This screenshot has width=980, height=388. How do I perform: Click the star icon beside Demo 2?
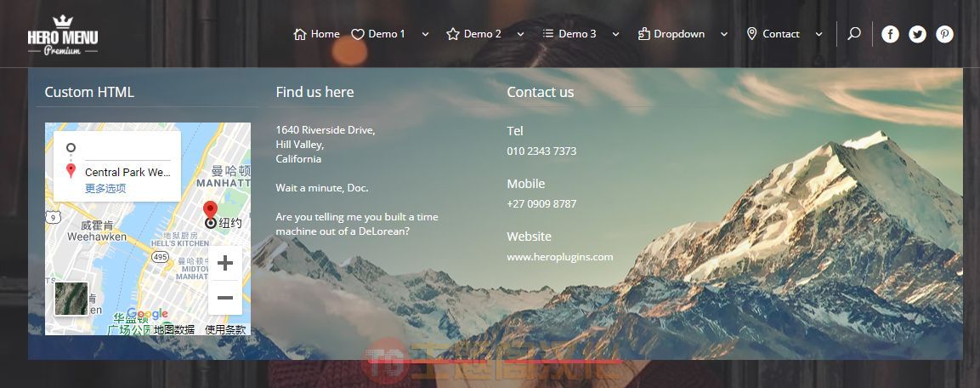tap(453, 34)
